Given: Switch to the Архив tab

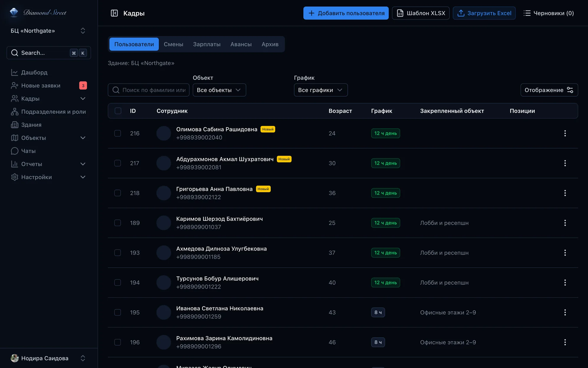Looking at the screenshot, I should [270, 44].
